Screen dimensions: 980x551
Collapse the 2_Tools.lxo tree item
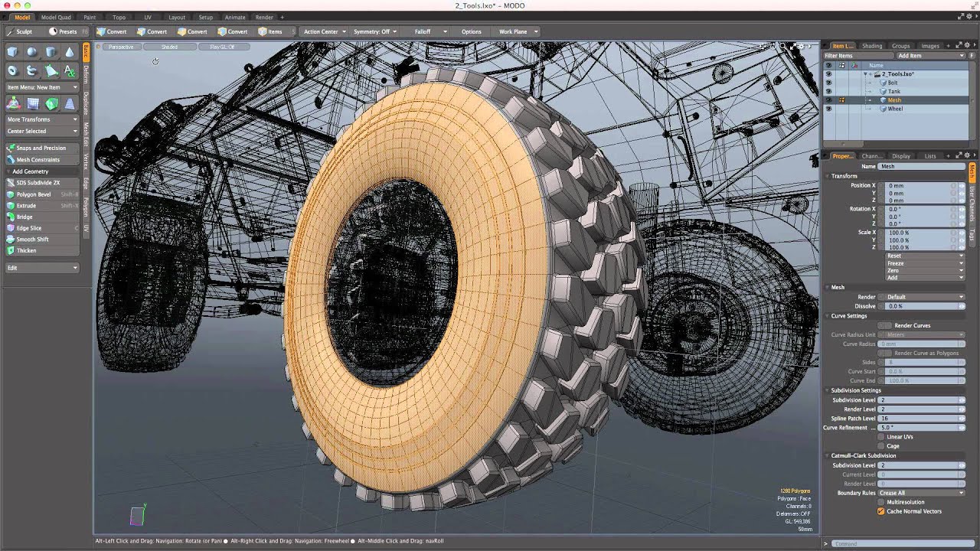(x=865, y=74)
